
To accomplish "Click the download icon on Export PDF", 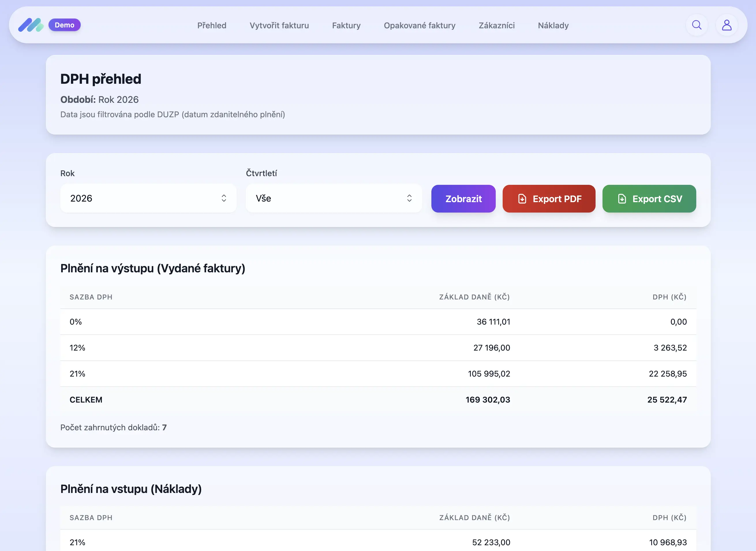I will (x=522, y=199).
